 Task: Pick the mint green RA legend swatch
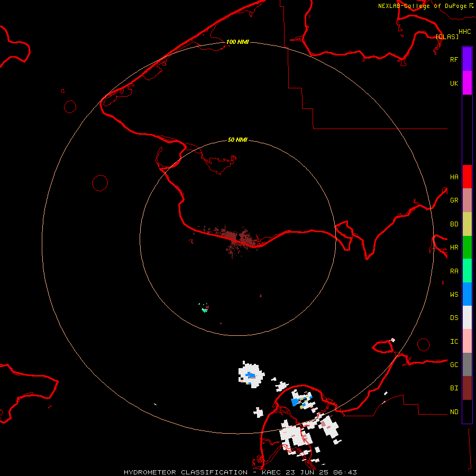[x=467, y=271]
